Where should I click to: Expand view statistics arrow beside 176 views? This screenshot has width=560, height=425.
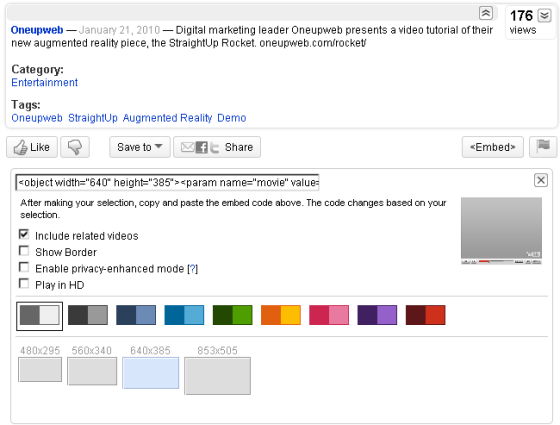click(544, 15)
